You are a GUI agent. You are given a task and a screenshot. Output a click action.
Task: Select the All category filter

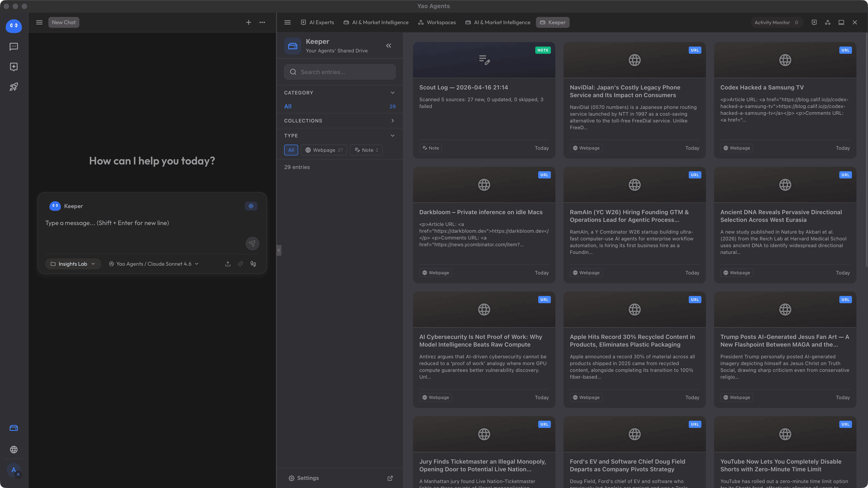pos(340,106)
